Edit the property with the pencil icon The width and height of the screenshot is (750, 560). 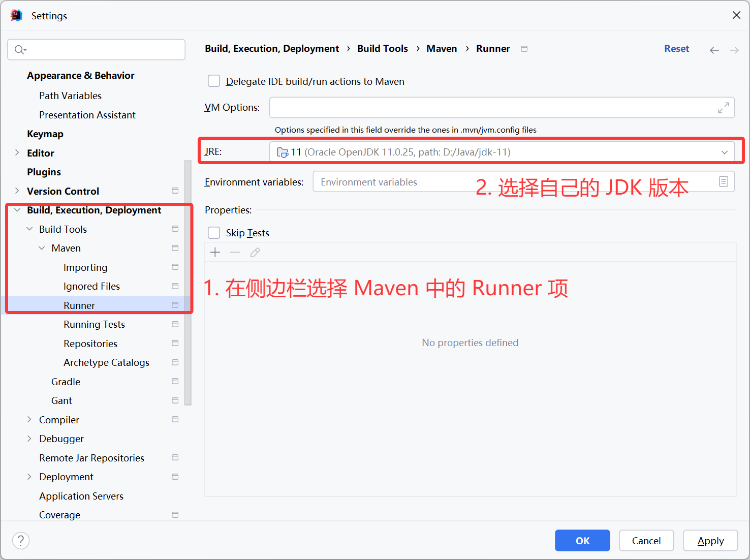tap(255, 253)
